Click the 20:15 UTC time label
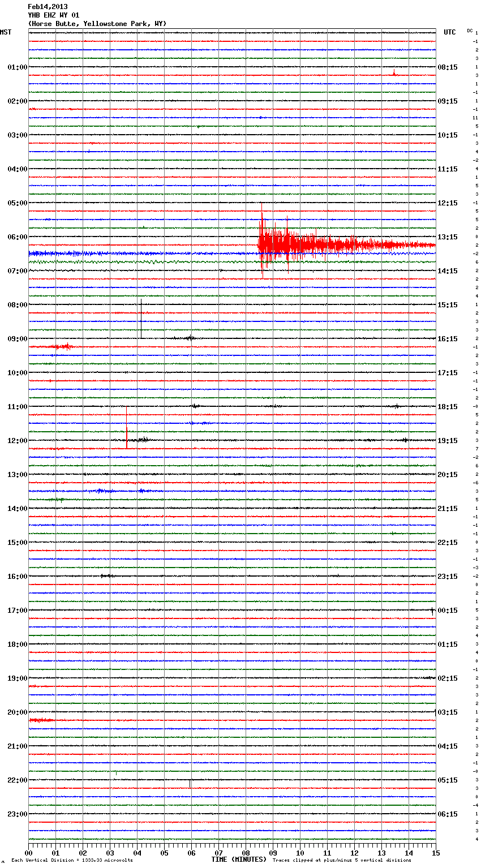 [448, 475]
